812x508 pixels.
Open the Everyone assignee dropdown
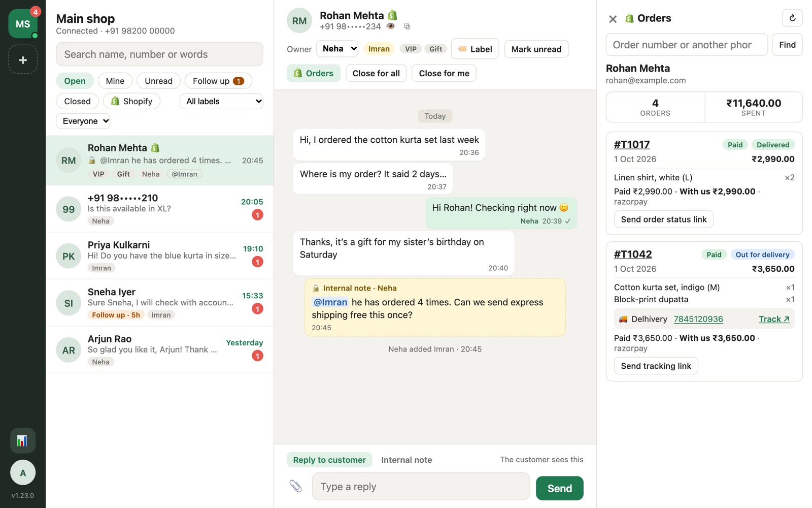(x=83, y=121)
